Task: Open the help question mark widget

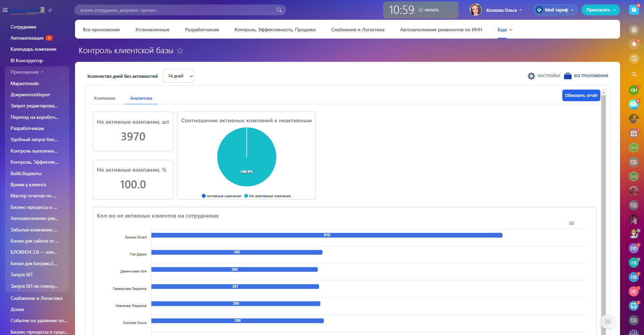Action: coord(634,10)
